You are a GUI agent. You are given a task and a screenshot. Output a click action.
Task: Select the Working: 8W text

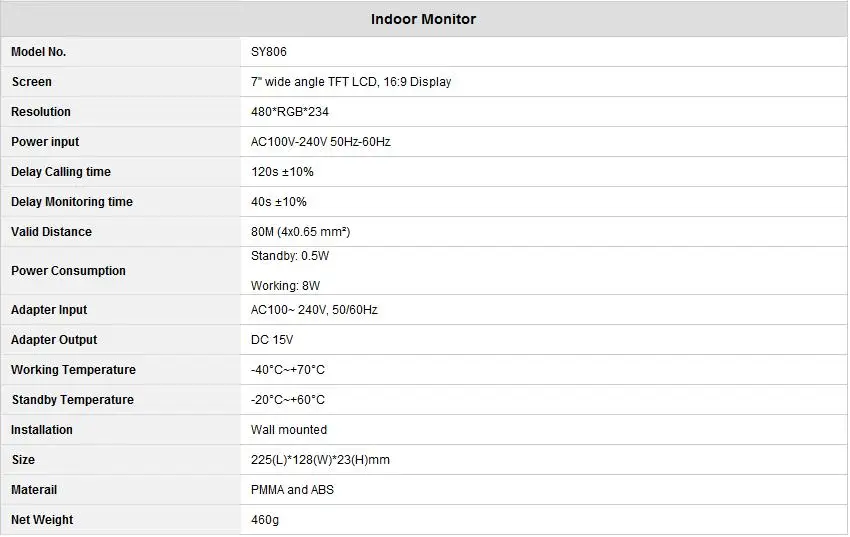point(286,286)
